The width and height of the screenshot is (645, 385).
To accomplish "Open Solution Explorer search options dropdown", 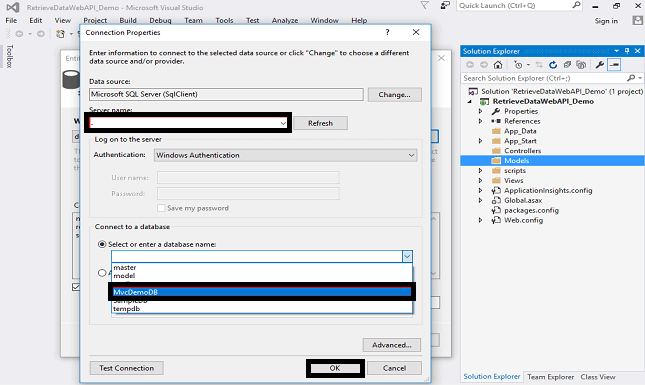I will (640, 78).
